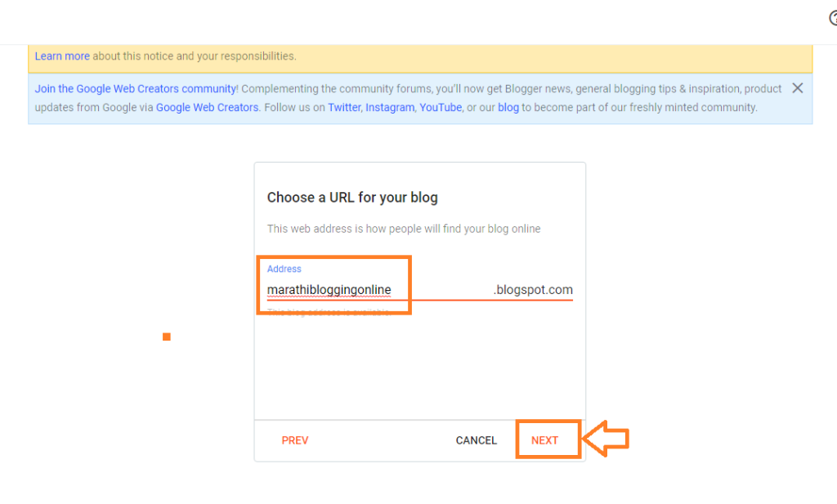Click the web address description text
This screenshot has height=504, width=837.
pos(404,229)
